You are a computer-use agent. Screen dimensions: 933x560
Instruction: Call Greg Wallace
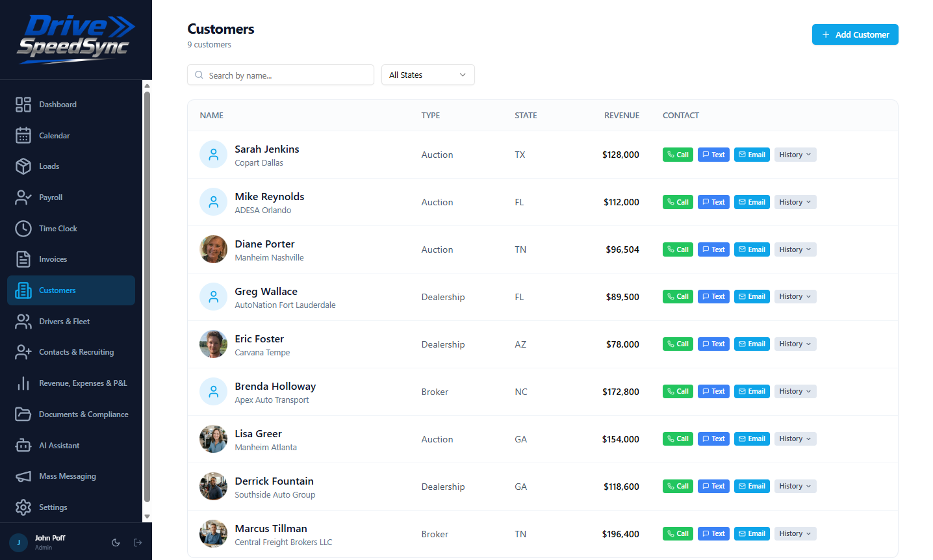(x=678, y=296)
